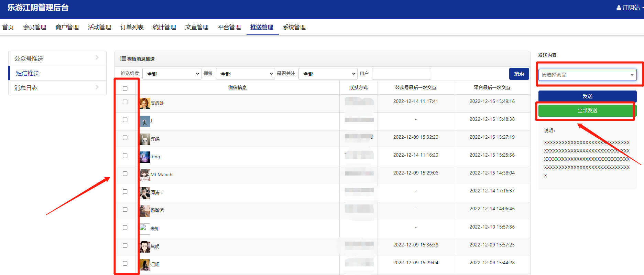This screenshot has height=275, width=644.
Task: Click the avatar of user 周涛
Action: point(145,193)
